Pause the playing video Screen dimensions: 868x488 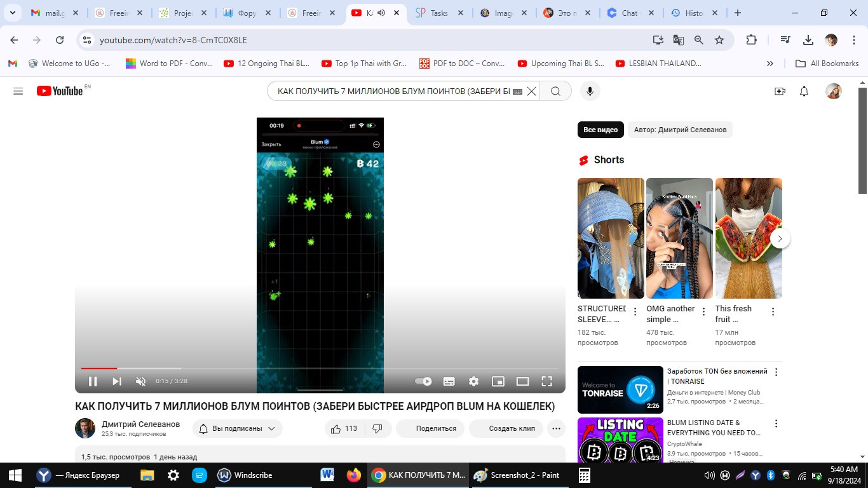tap(93, 381)
